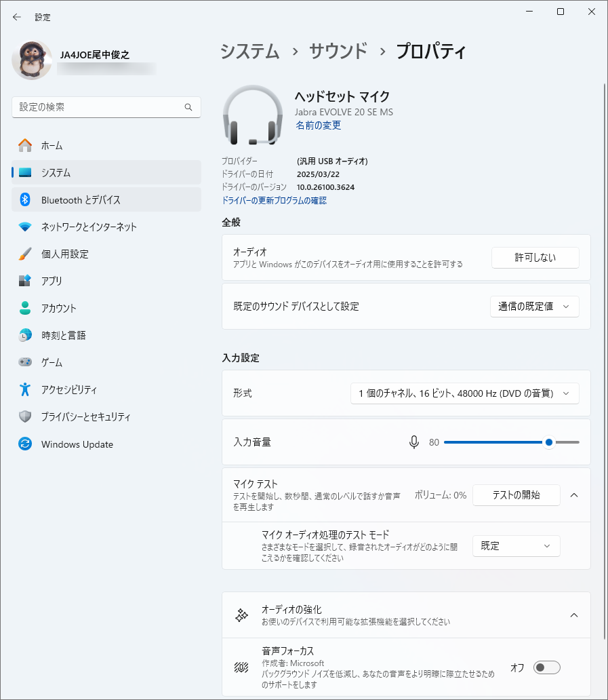Screen dimensions: 608x700
Task: Open 個人用設定 in the sidebar
Action: point(106,254)
